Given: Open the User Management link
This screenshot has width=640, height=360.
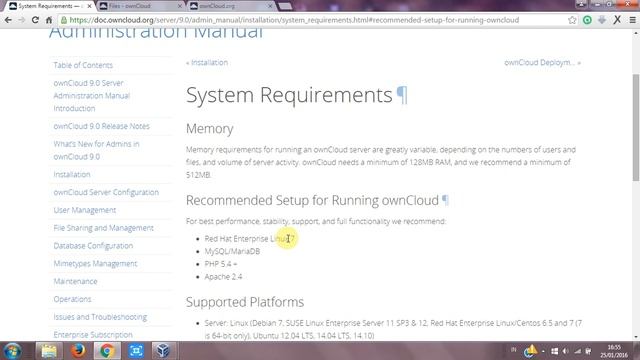Looking at the screenshot, I should pos(84,210).
